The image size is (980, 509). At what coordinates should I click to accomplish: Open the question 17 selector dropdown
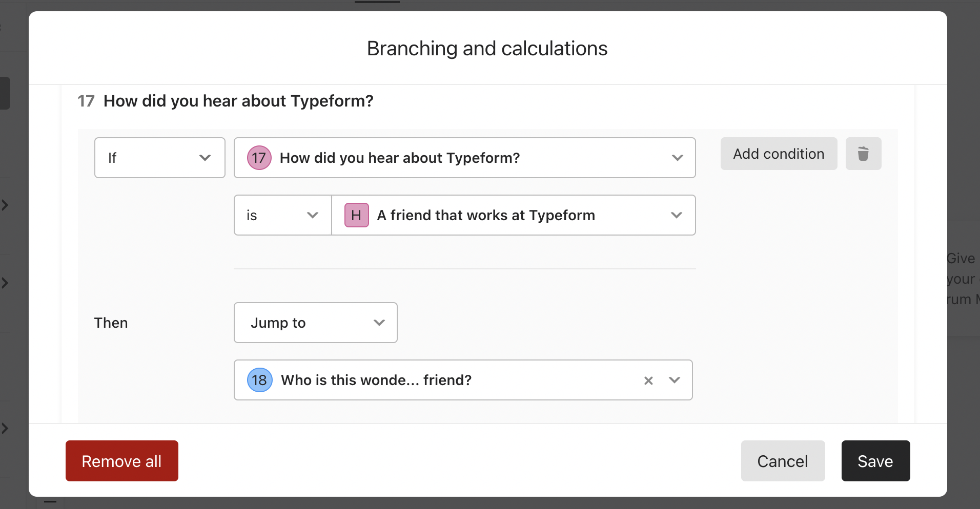point(465,158)
